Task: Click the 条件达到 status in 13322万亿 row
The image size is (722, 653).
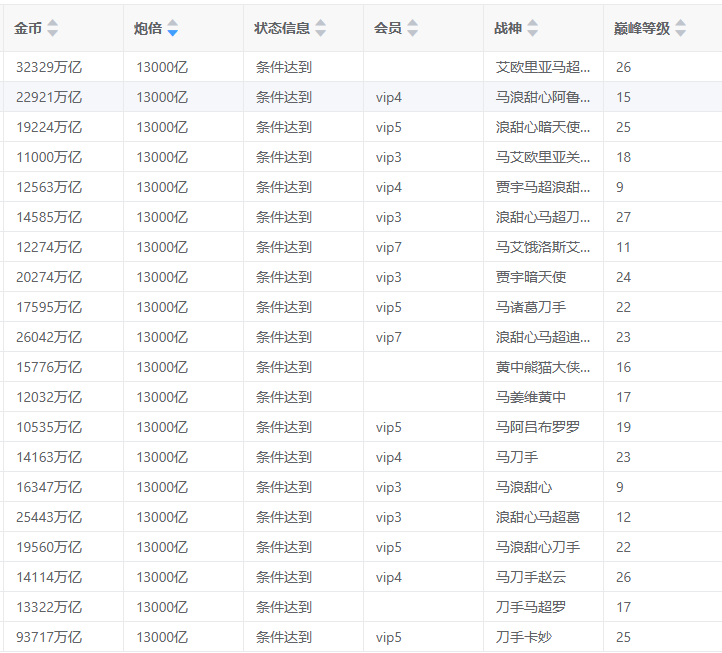Action: pos(283,607)
